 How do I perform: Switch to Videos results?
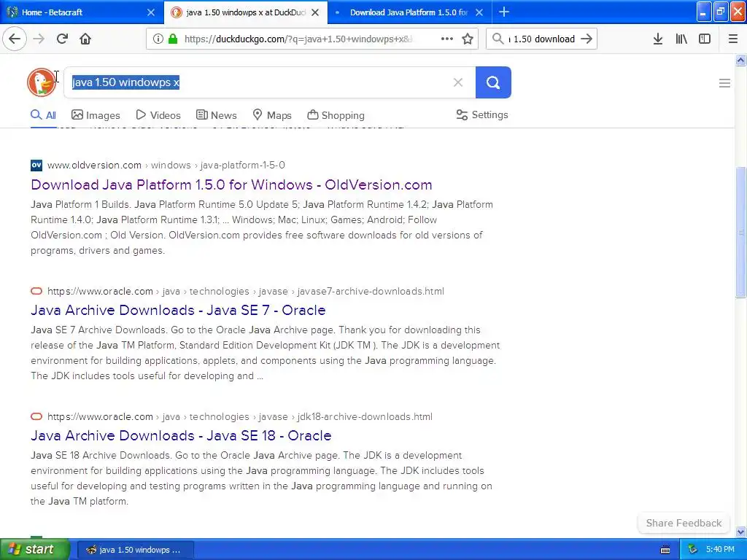click(158, 115)
